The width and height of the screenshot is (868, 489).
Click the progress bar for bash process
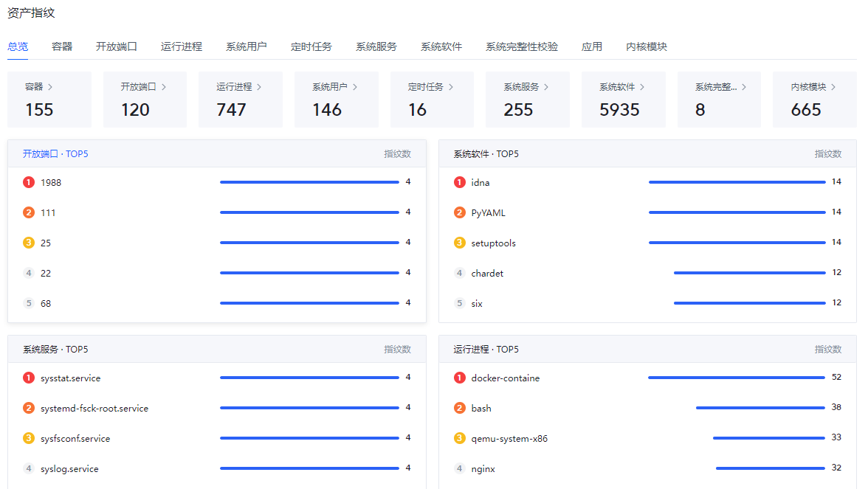click(760, 408)
